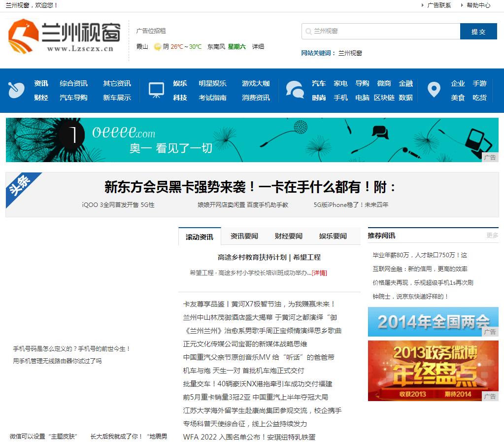Click the 2014年全国两会 banner
Viewport: 504px width, 442px height.
pyautogui.click(x=433, y=322)
